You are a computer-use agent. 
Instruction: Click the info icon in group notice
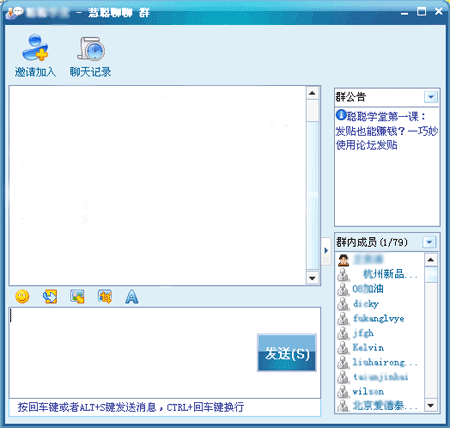click(x=341, y=115)
